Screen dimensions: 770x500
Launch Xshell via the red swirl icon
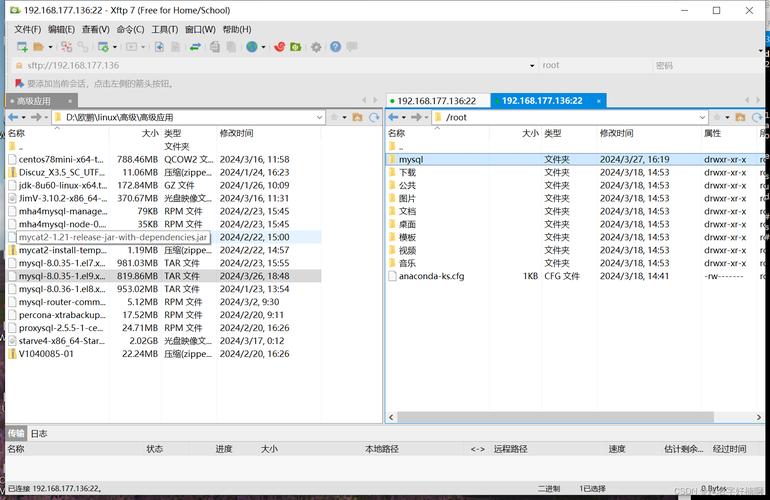click(279, 47)
